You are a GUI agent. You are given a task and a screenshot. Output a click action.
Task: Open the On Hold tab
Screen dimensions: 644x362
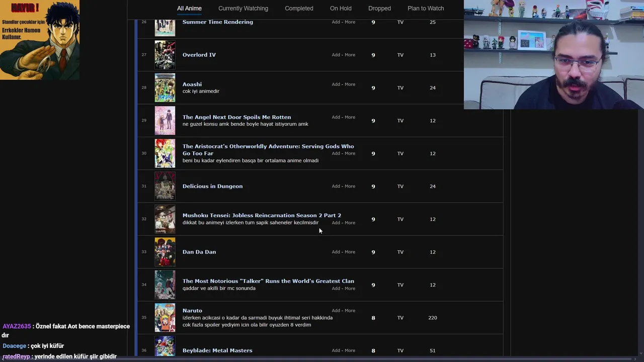click(x=341, y=9)
